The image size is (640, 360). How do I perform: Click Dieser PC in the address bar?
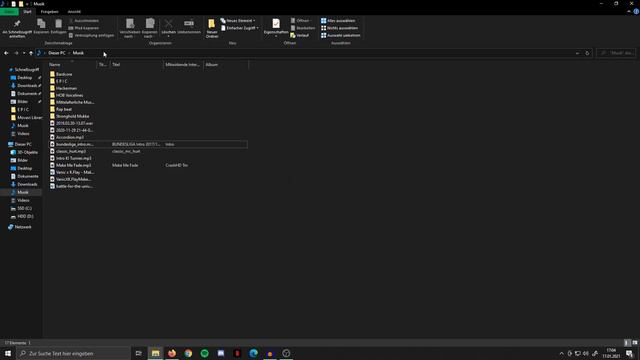point(57,53)
